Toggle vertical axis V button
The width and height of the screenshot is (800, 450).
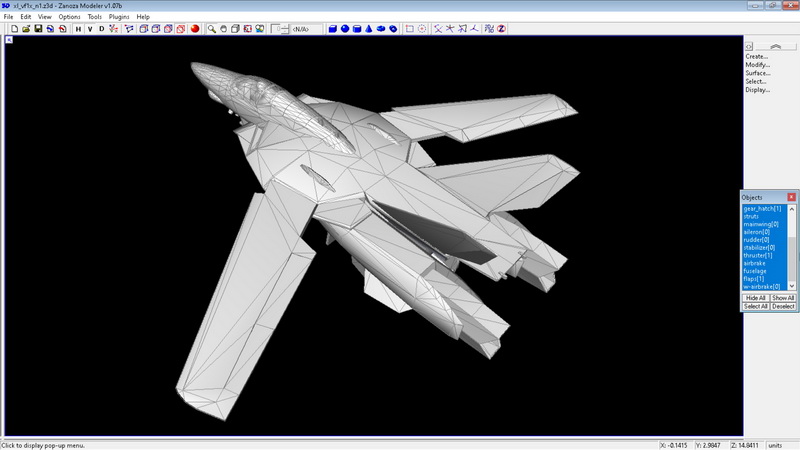90,29
